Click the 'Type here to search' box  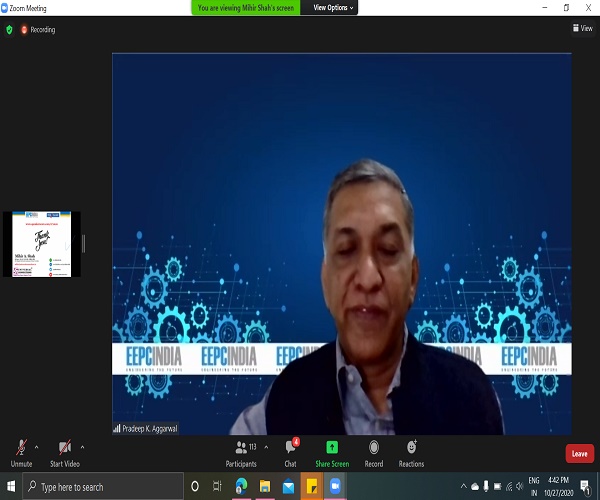[103, 487]
